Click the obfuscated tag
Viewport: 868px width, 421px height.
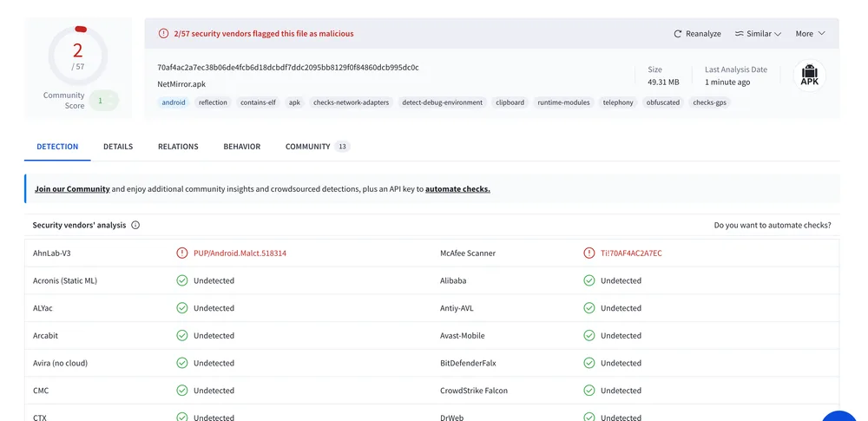(663, 102)
